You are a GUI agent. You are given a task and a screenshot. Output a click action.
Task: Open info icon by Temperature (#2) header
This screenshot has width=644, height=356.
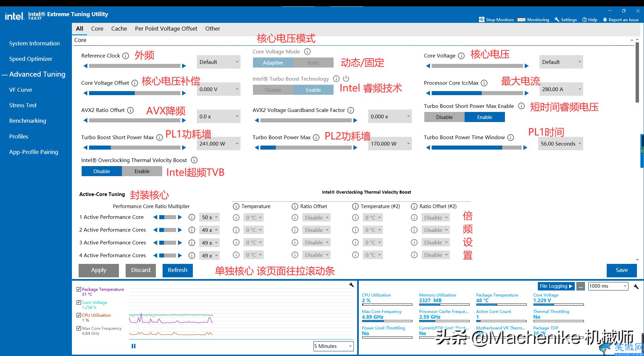355,206
